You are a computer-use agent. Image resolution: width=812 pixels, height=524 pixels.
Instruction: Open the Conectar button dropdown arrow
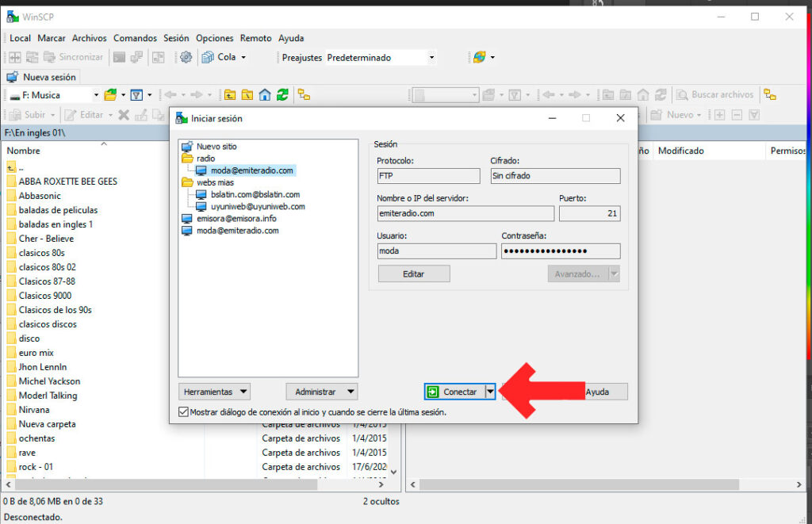pyautogui.click(x=490, y=392)
